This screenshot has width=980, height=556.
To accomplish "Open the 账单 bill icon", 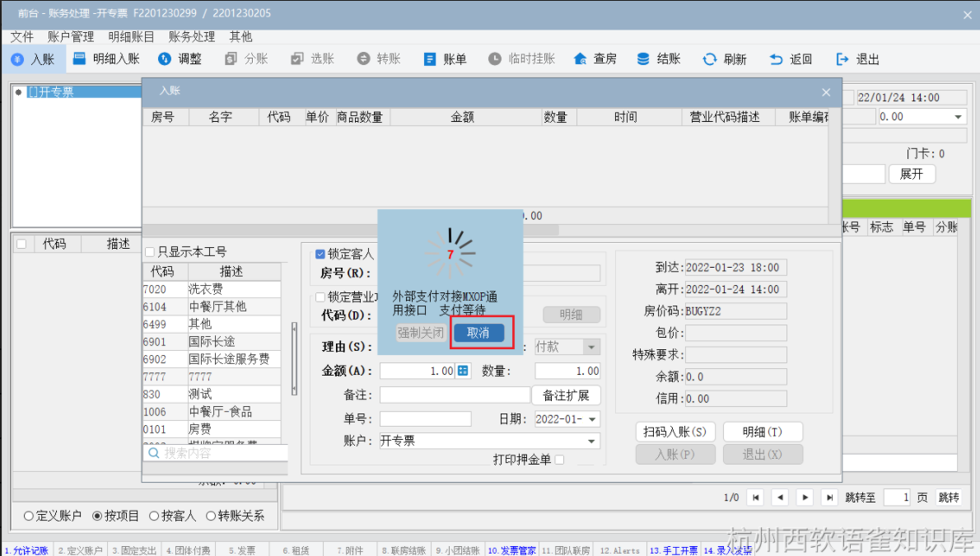I will (x=429, y=59).
